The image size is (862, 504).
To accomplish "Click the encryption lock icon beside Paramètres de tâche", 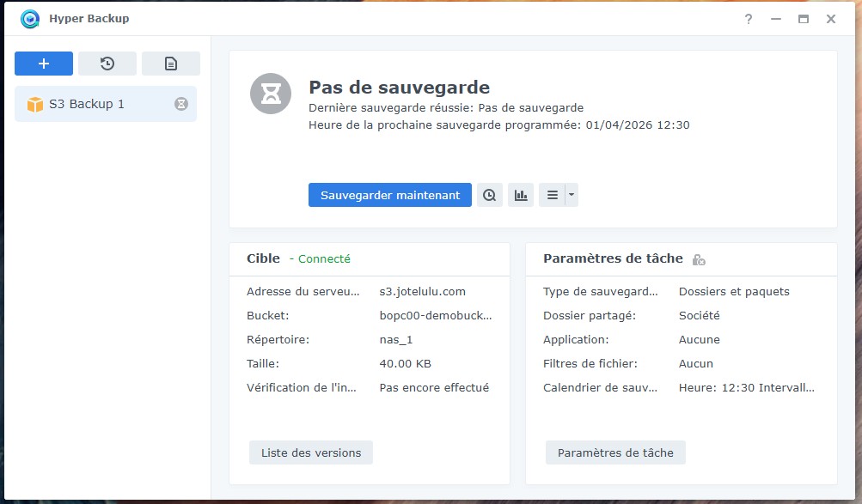I will [699, 259].
